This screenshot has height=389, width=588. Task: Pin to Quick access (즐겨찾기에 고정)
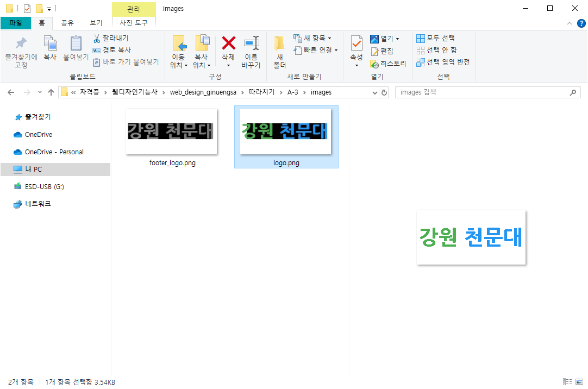[21, 53]
